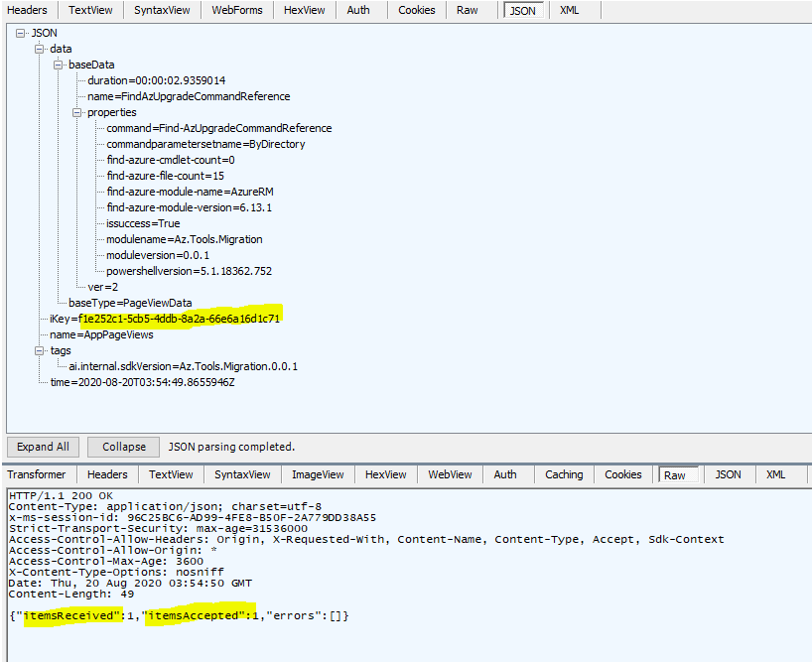Open the Transformer response inspector tab
Screen dimensions: 812x662
click(x=37, y=474)
